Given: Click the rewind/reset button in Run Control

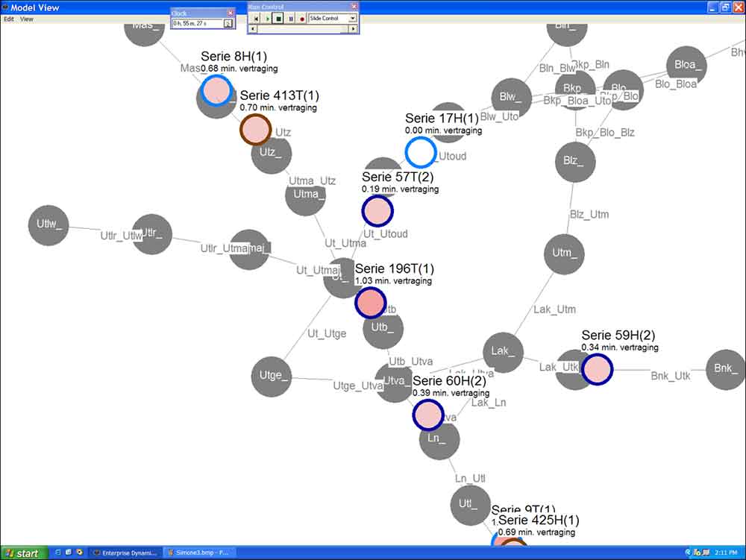Looking at the screenshot, I should (255, 18).
